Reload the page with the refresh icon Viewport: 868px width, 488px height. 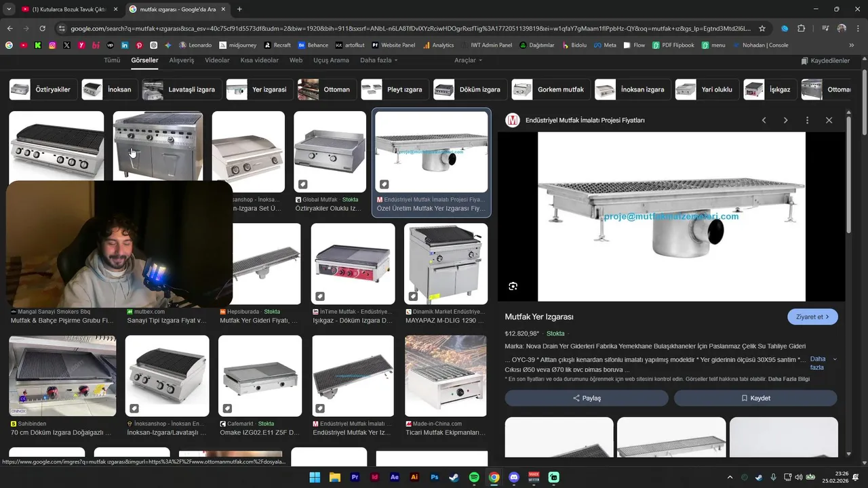point(42,28)
